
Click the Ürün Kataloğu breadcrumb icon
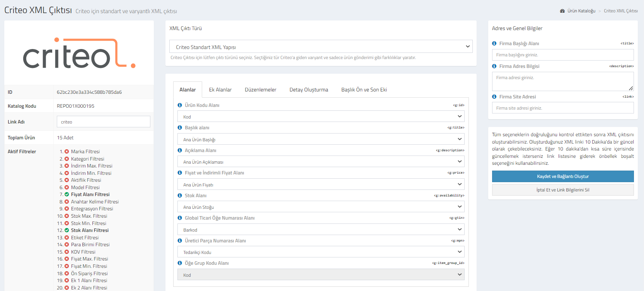[x=562, y=11]
